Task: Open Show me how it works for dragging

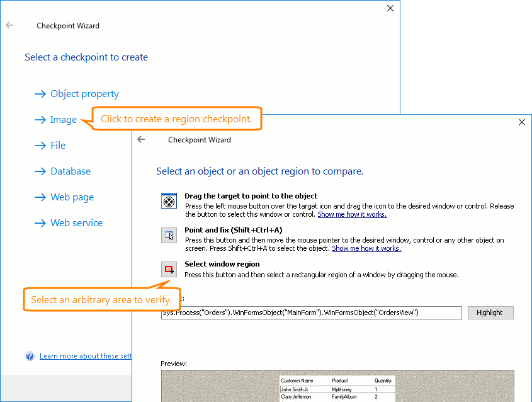Action: coord(352,214)
